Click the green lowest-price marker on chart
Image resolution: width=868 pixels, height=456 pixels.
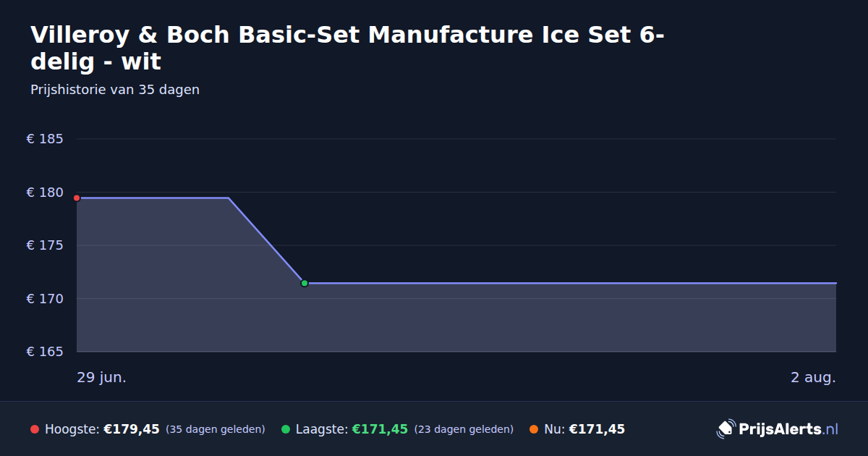point(305,283)
